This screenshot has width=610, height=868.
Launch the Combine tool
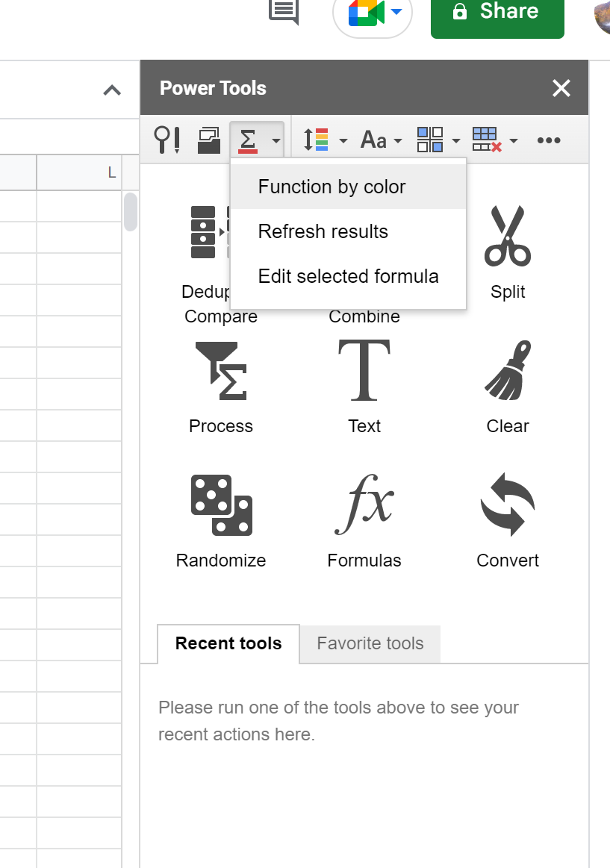(x=364, y=316)
